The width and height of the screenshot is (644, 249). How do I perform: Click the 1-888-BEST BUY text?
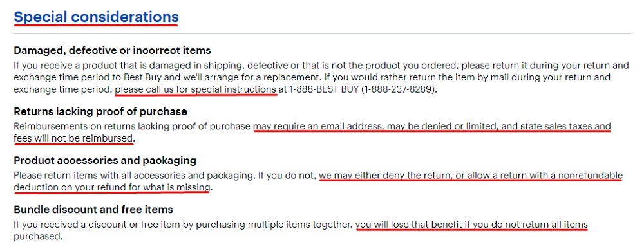pyautogui.click(x=324, y=89)
